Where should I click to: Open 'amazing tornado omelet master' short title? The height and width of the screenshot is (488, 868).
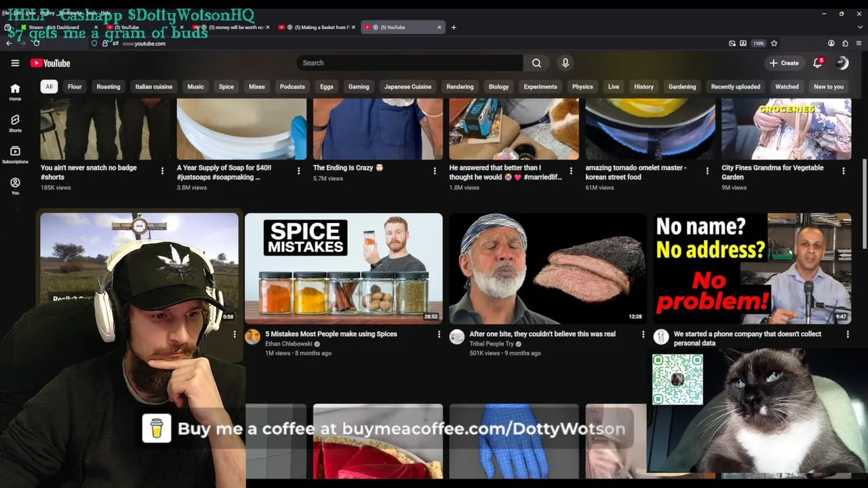(636, 172)
